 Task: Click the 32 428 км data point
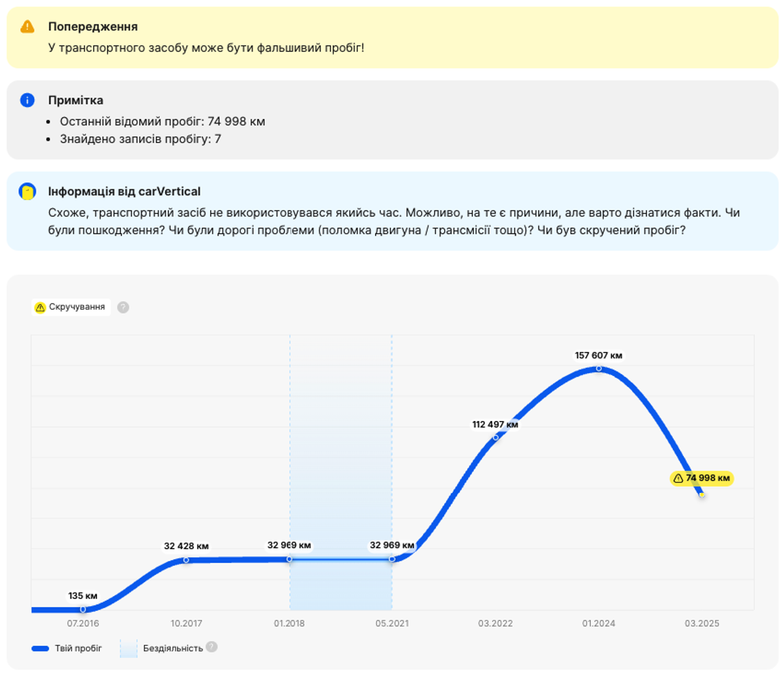186,560
